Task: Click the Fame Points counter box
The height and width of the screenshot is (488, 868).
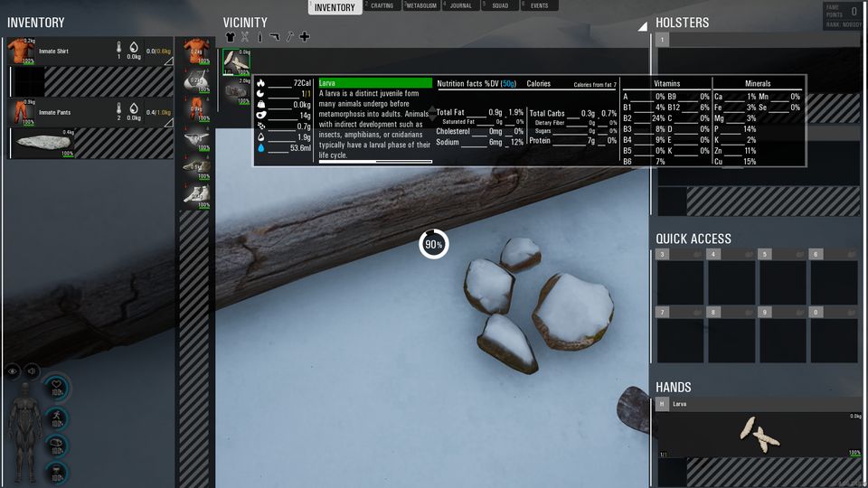Action: (x=843, y=15)
